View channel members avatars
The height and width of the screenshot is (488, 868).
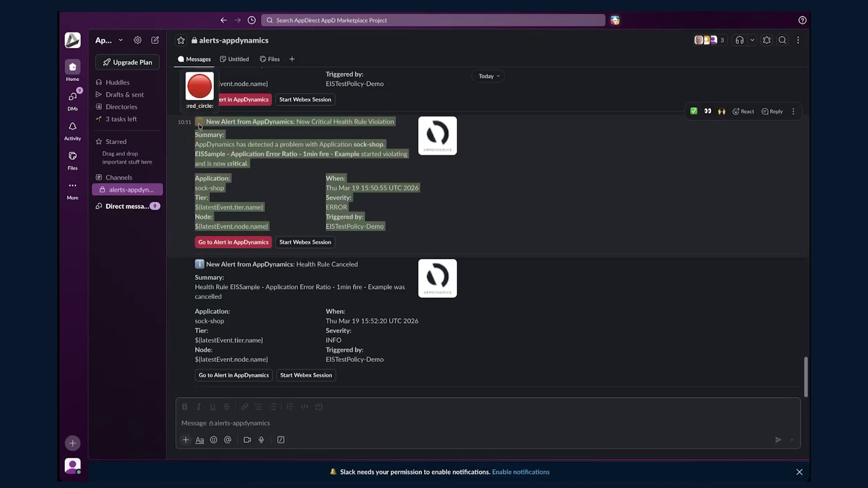(710, 40)
